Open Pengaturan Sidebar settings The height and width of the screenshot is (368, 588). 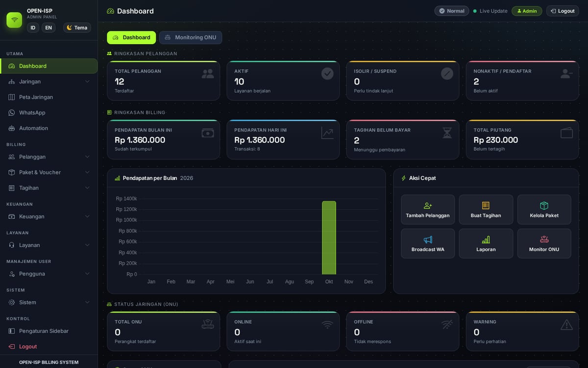click(x=49, y=331)
